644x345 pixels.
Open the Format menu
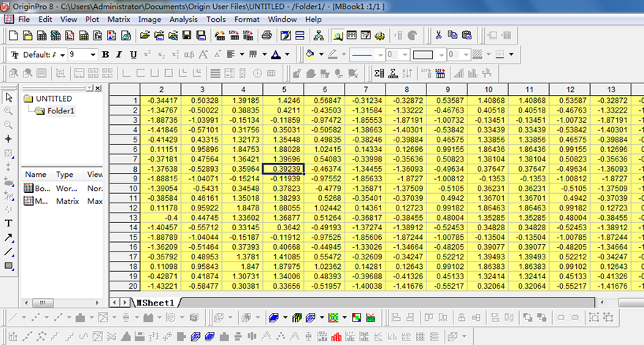pyautogui.click(x=247, y=19)
